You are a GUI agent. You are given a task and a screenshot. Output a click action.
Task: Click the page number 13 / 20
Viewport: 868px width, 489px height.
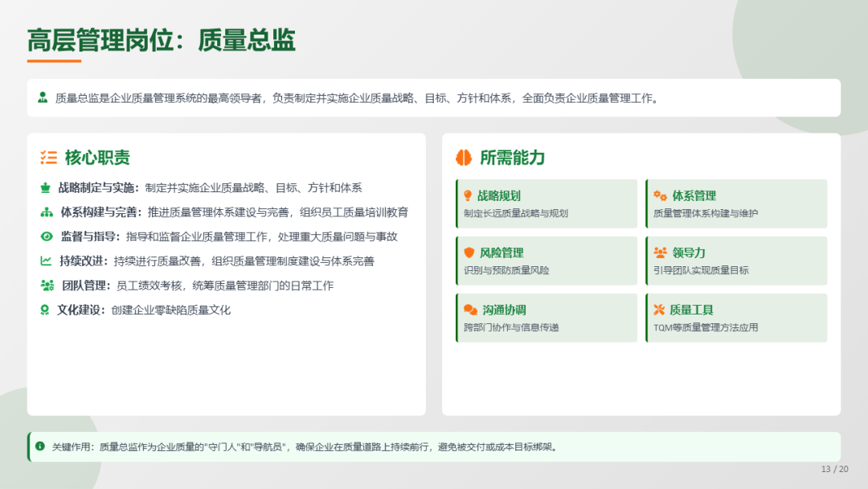pos(834,469)
